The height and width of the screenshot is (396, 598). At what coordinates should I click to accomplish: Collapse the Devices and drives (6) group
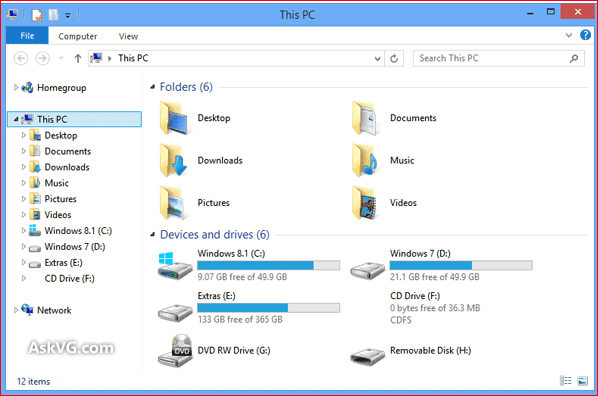[x=153, y=234]
